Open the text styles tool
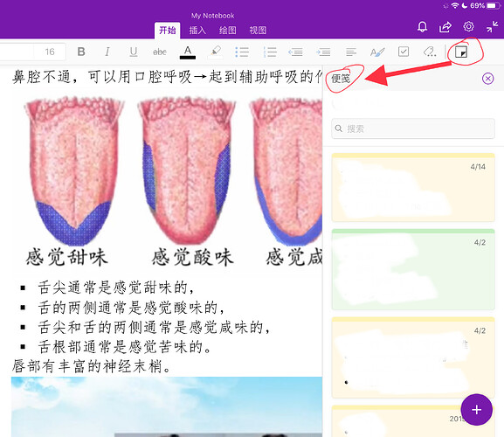 coord(377,52)
